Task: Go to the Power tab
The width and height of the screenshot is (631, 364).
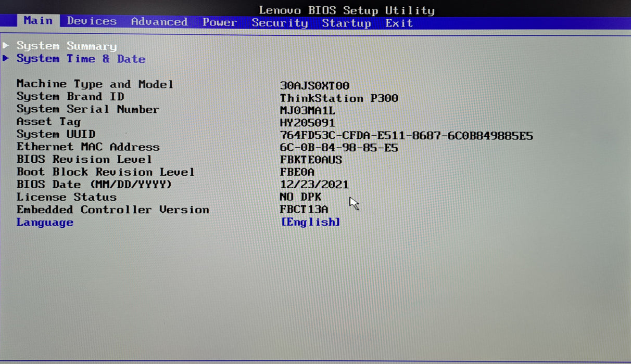Action: pos(220,22)
